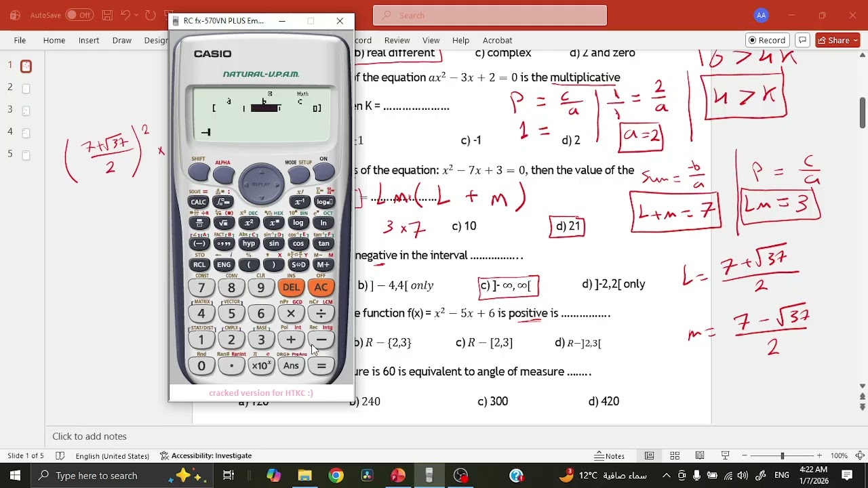Click the negative sign (−) key on calculator

pyautogui.click(x=198, y=244)
